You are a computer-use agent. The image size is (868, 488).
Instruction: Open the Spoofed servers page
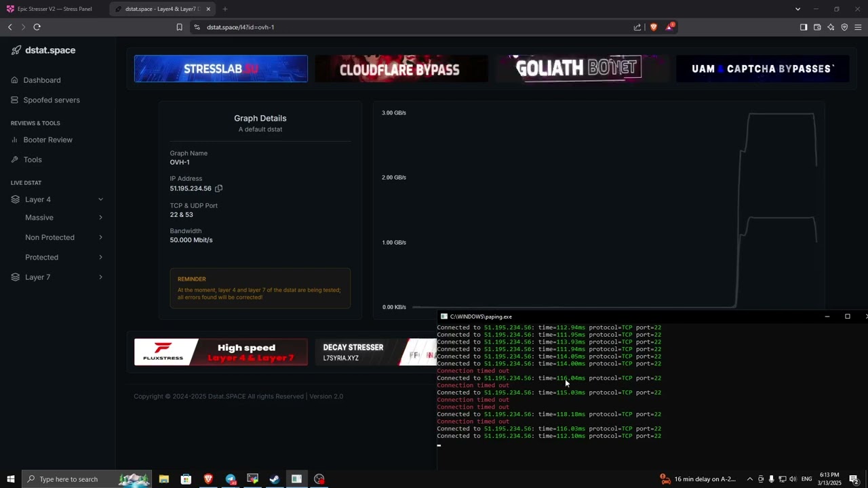(x=52, y=100)
